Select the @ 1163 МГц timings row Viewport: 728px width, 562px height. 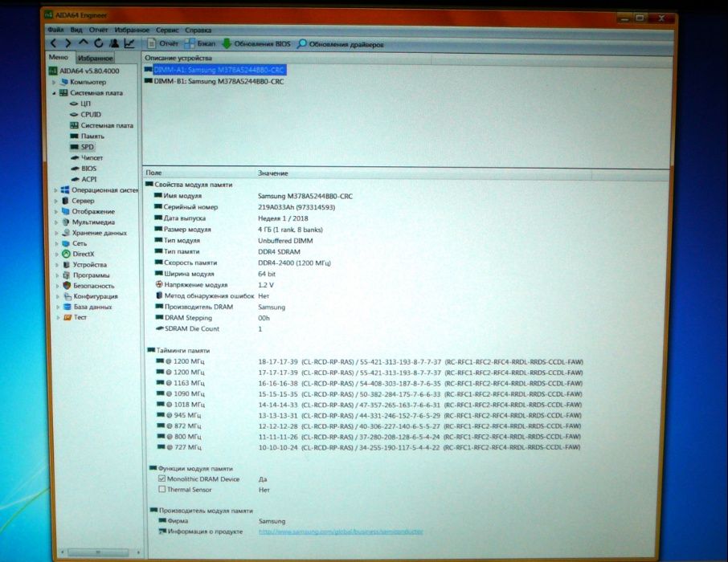[369, 383]
